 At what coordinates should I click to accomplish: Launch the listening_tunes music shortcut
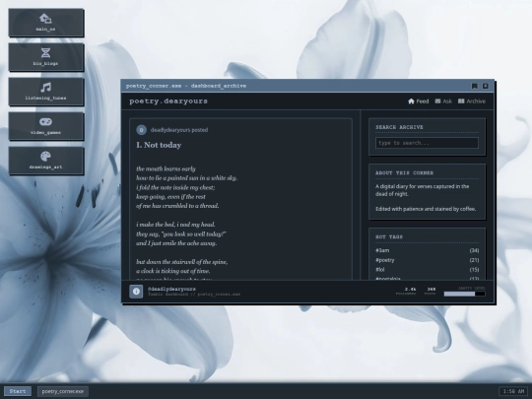pos(46,92)
